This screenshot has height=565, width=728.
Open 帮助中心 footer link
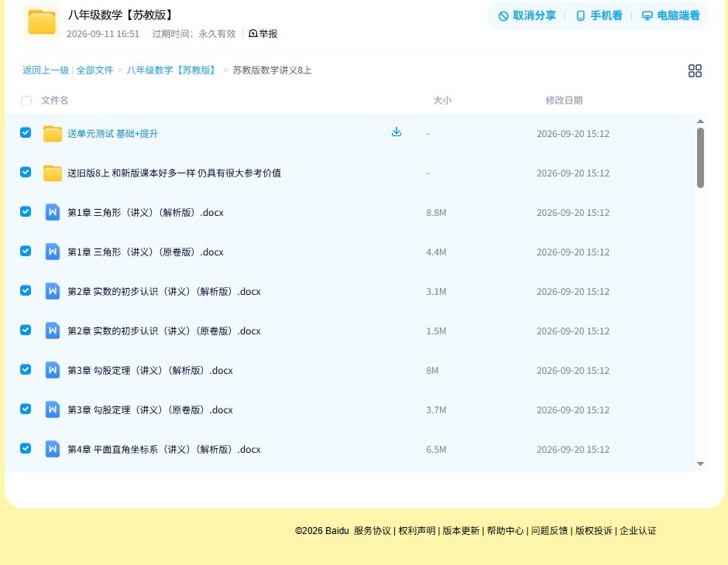click(505, 531)
